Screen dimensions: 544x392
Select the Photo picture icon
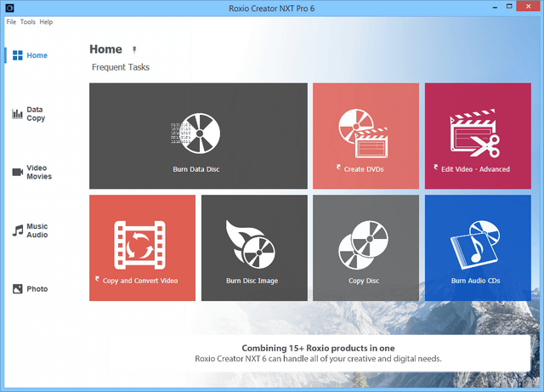pos(17,289)
